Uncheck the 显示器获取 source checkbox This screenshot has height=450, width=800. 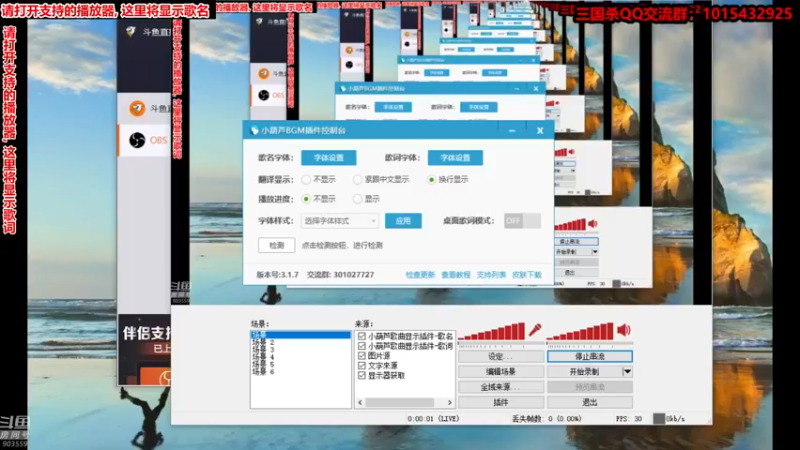(362, 375)
